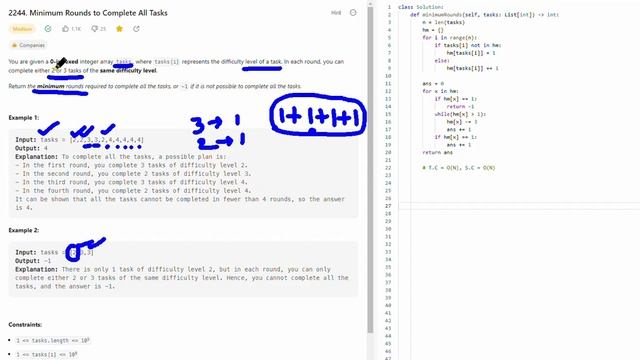The height and width of the screenshot is (360, 640).
Task: Click the Medium difficulty badge
Action: pos(22,29)
